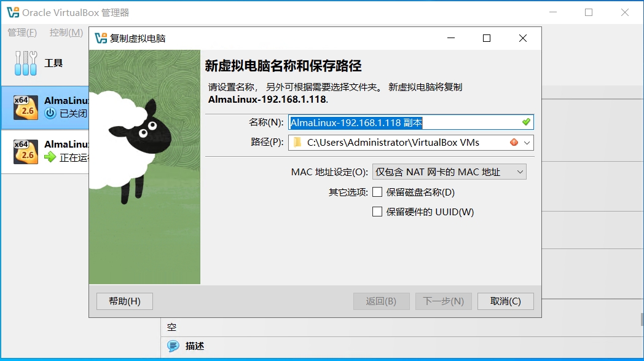Click the 已关闭 status text
The image size is (644, 361).
(74, 113)
